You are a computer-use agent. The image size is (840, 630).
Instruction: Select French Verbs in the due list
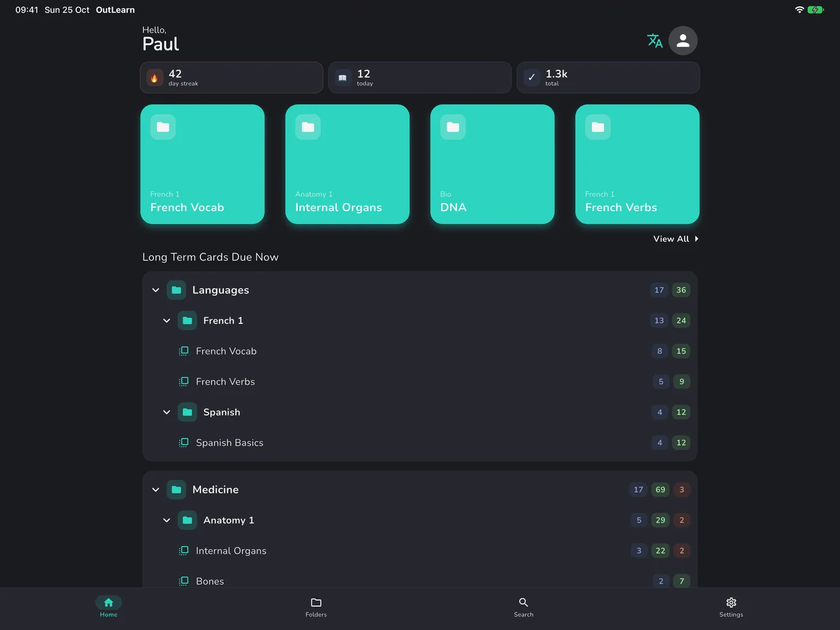pos(420,382)
